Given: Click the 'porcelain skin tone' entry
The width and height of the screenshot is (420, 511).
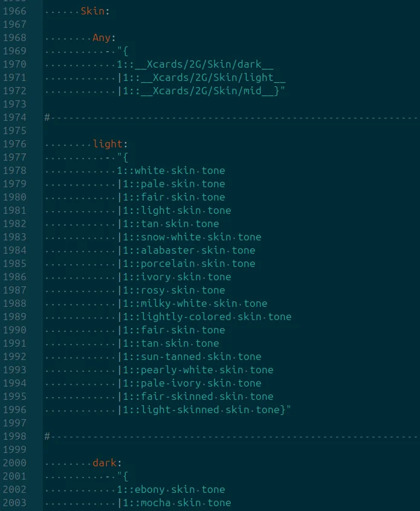Looking at the screenshot, I should click(x=186, y=263).
